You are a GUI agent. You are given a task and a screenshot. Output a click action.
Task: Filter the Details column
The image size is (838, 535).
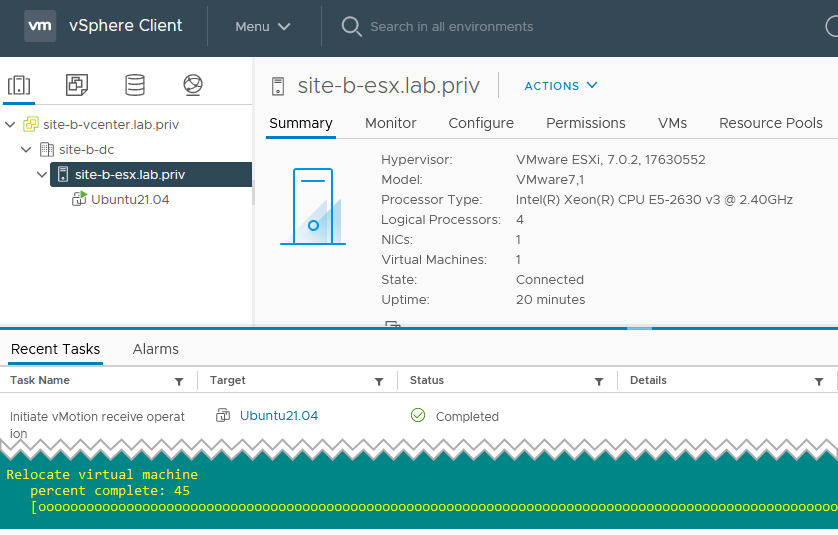(x=819, y=381)
